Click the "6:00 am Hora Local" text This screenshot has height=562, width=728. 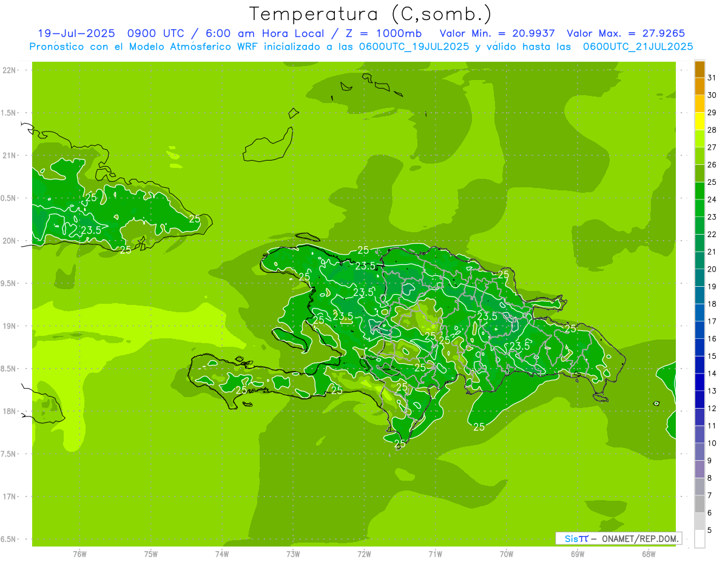264,33
